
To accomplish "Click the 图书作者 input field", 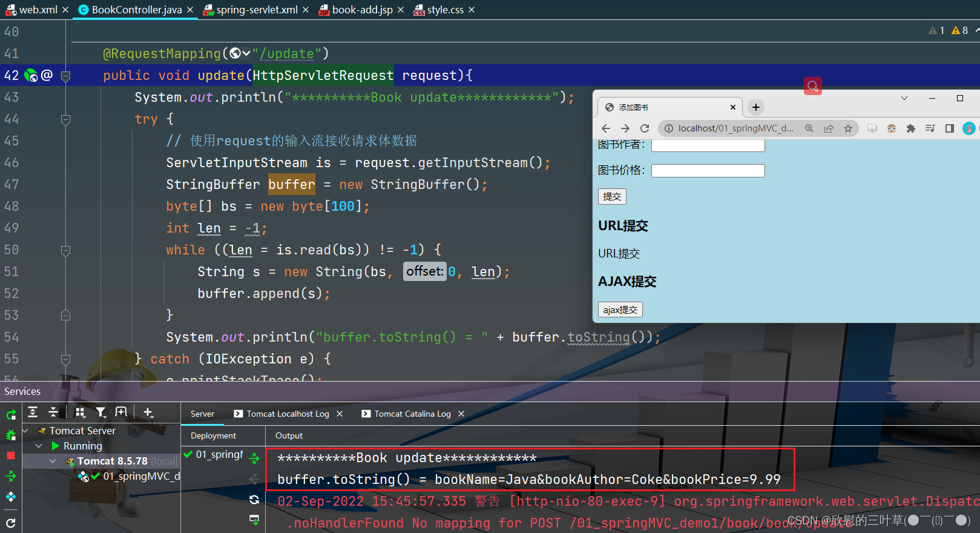I will tap(708, 145).
